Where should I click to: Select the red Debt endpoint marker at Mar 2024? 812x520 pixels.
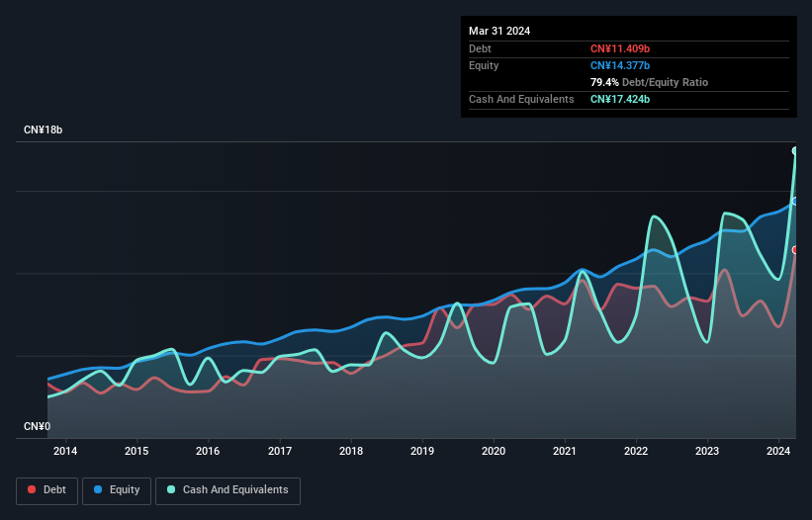[795, 250]
